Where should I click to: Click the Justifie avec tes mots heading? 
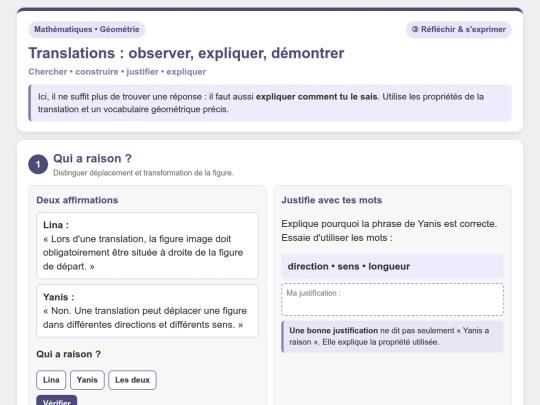pyautogui.click(x=332, y=200)
